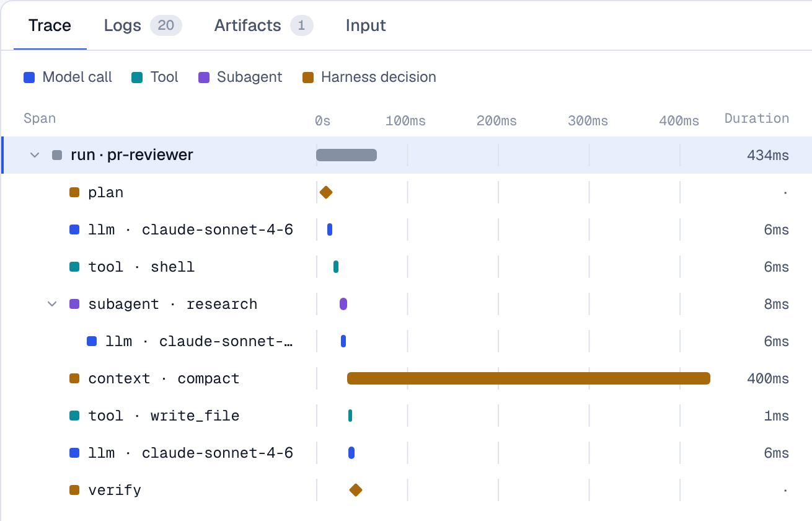Select the tool · write_file timeline bar
Viewport: 812px width, 521px height.
(x=350, y=416)
